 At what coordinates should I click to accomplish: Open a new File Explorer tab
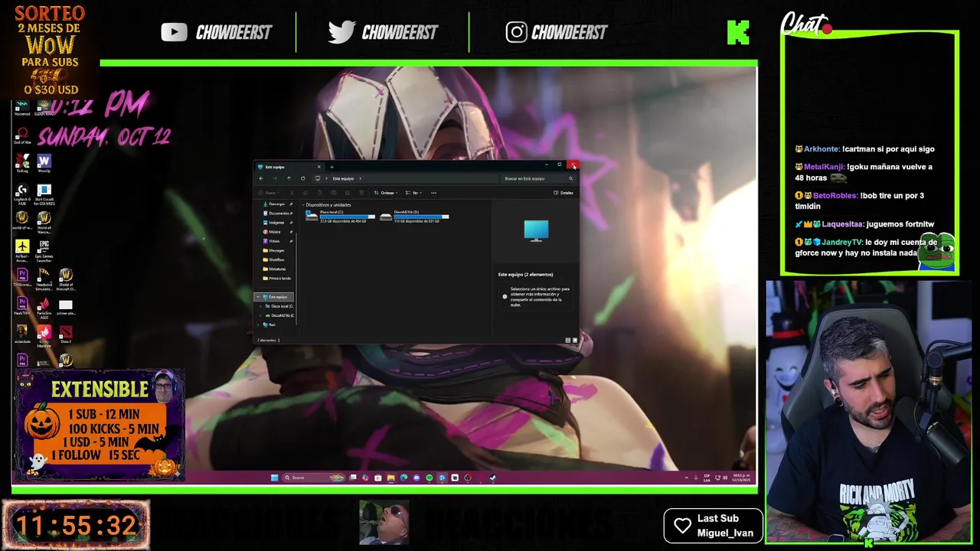tap(332, 167)
